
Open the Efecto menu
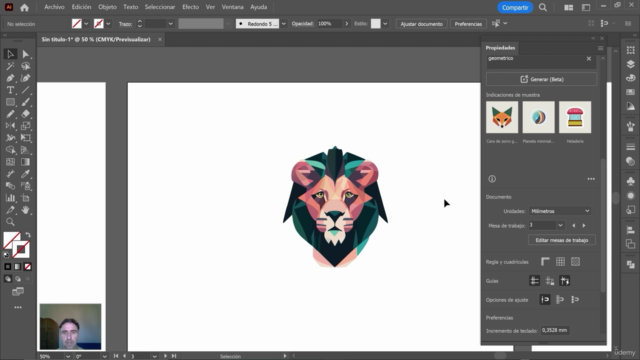pos(190,7)
